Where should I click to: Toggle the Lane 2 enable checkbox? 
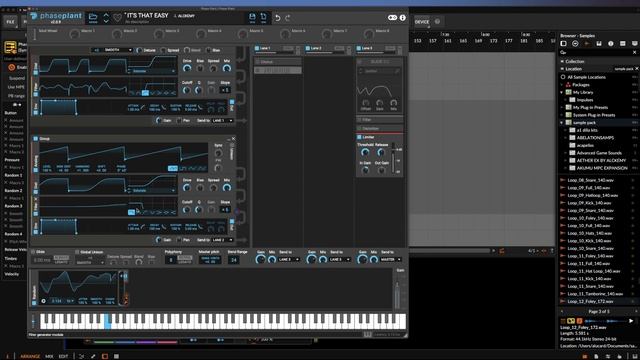coord(308,48)
